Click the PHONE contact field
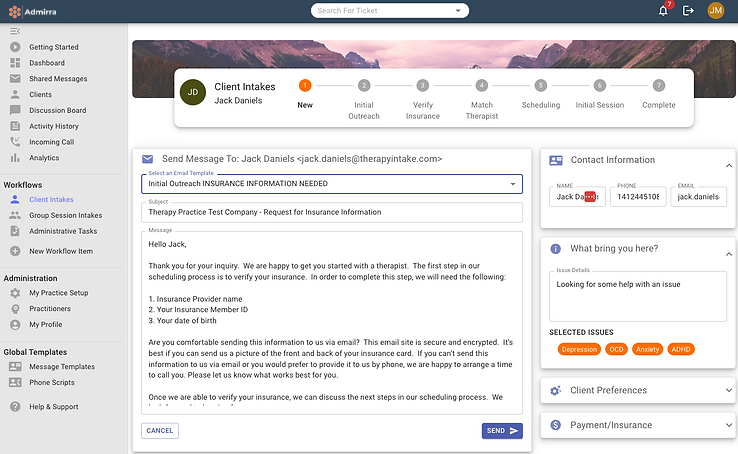Screen dimensions: 738x454 (x=638, y=197)
